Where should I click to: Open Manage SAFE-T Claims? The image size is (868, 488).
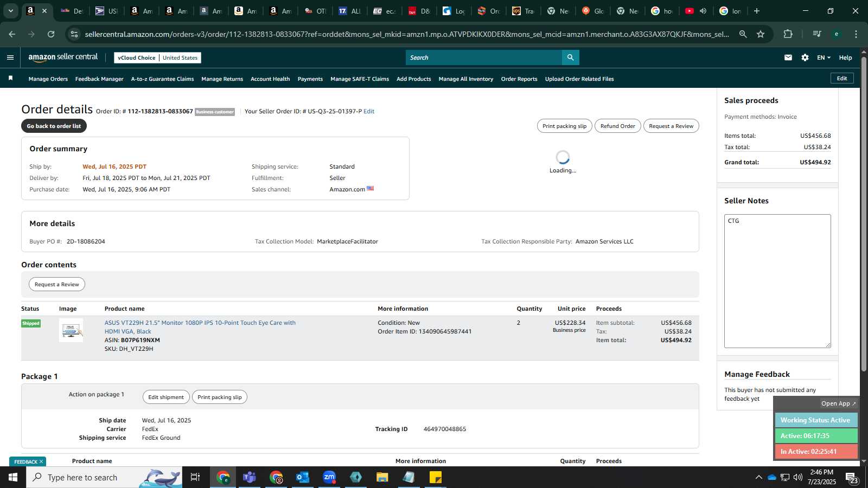tap(360, 79)
